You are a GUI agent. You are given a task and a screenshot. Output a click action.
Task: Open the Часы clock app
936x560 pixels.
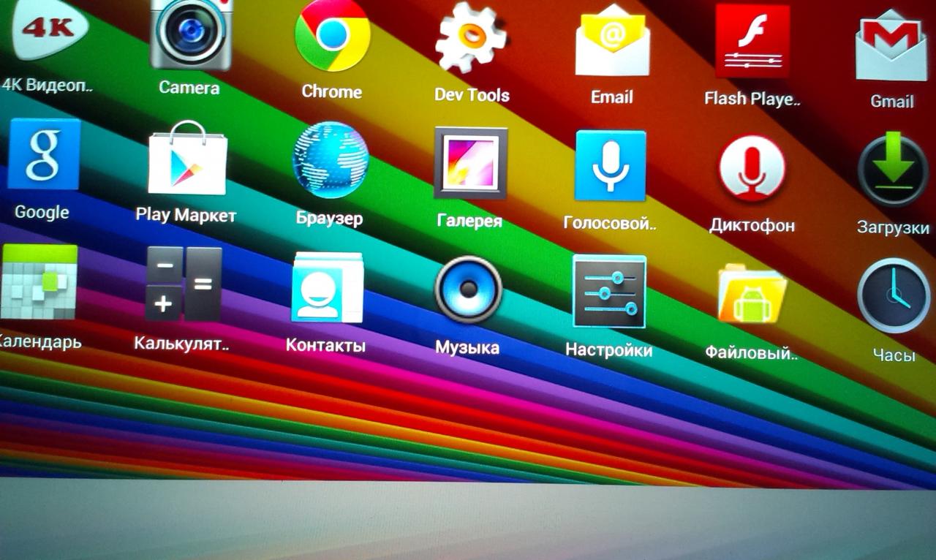(x=893, y=295)
